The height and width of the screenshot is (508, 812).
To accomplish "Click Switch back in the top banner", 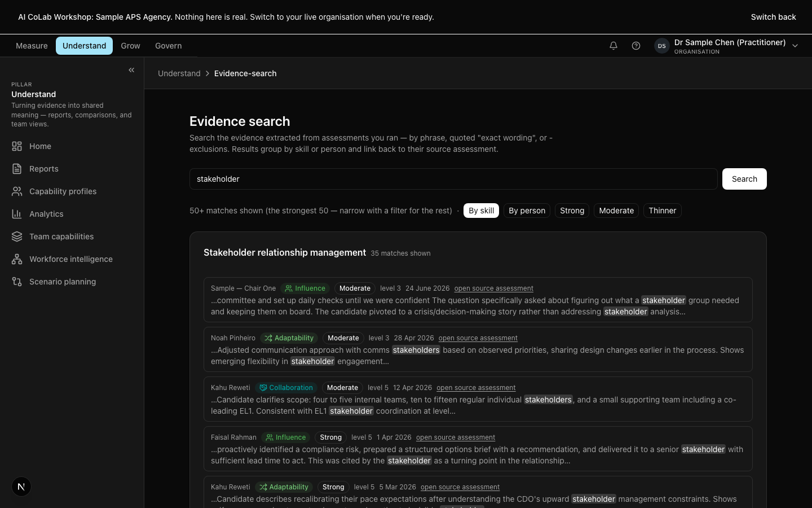I will click(x=773, y=17).
